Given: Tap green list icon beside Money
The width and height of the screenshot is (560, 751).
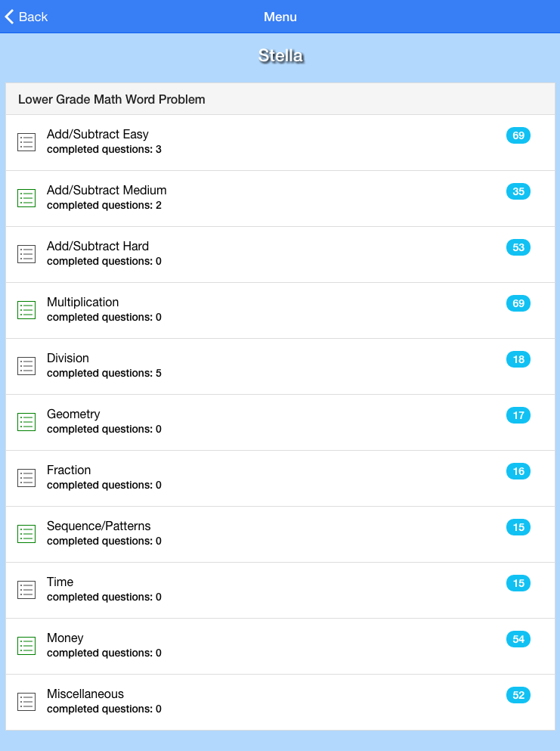Looking at the screenshot, I should (x=26, y=646).
